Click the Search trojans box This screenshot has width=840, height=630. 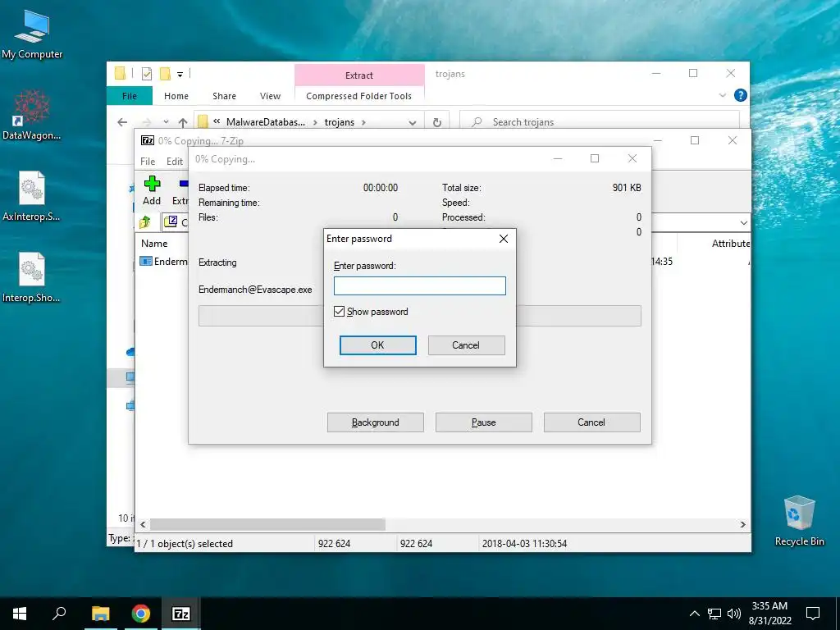pos(600,122)
